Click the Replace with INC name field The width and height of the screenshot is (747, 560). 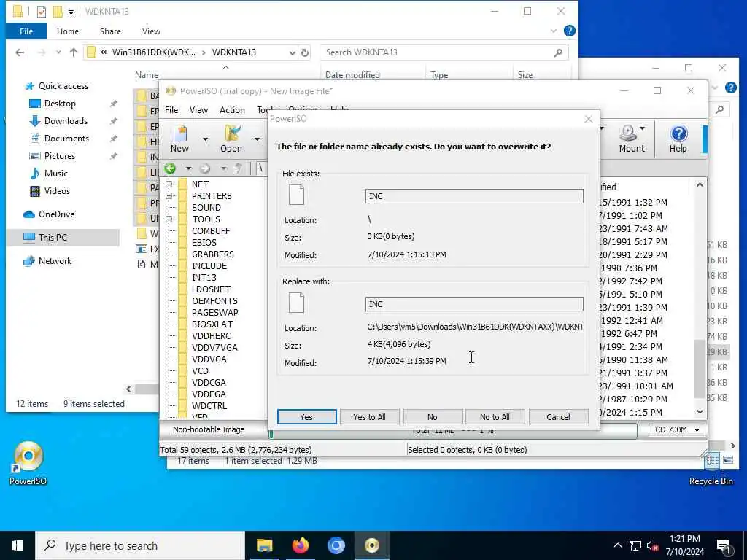474,304
